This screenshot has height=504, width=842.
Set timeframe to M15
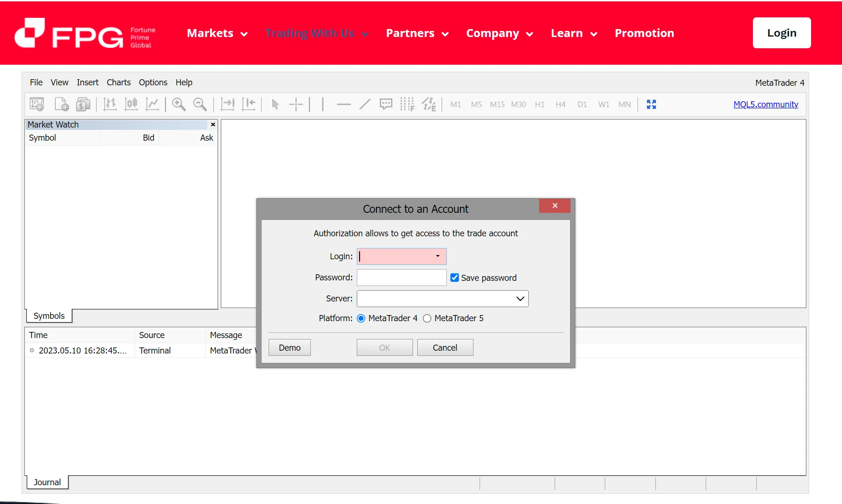pyautogui.click(x=497, y=105)
